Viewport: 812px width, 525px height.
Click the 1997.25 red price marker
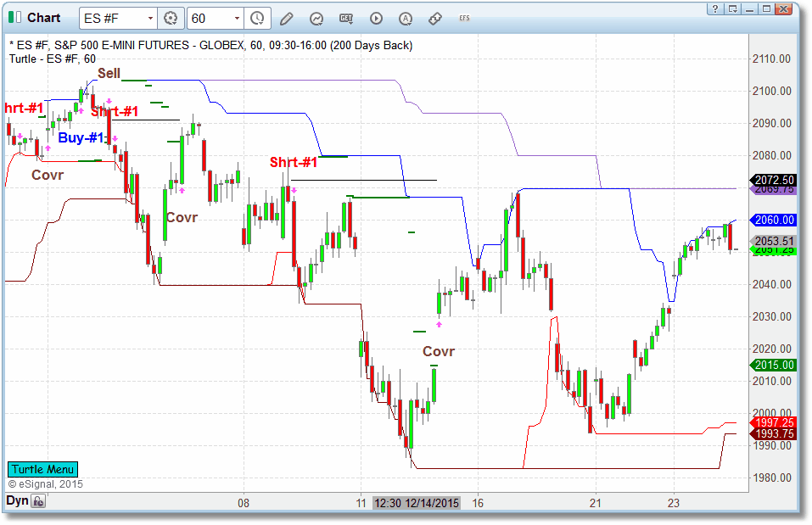click(x=774, y=422)
